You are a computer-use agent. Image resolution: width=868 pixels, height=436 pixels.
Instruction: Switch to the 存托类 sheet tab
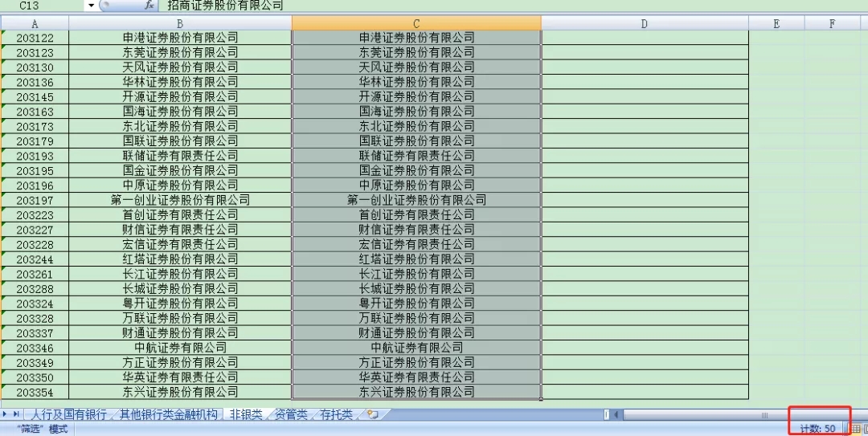336,414
